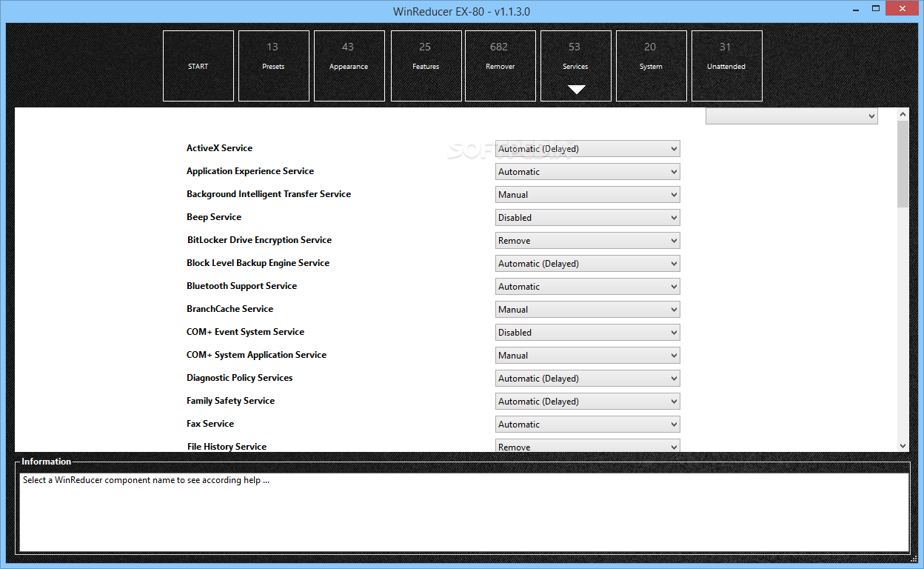Viewport: 924px width, 569px height.
Task: Select the Services tab
Action: tap(576, 66)
